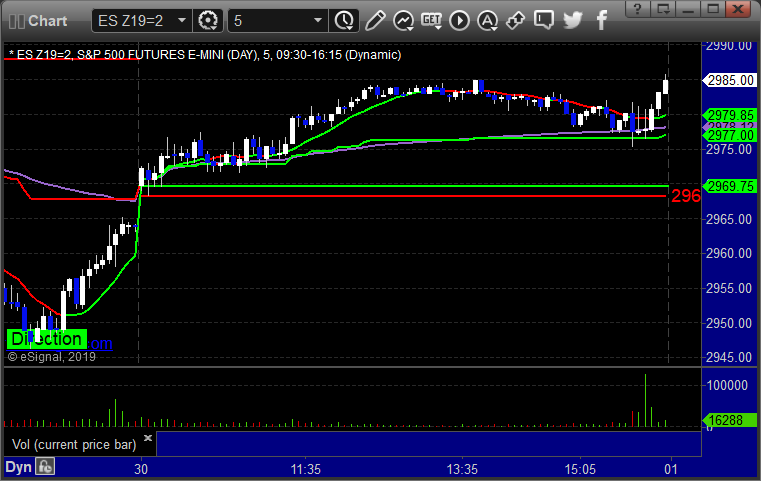
Task: Click the 2985.00 current price marker
Action: pos(729,80)
